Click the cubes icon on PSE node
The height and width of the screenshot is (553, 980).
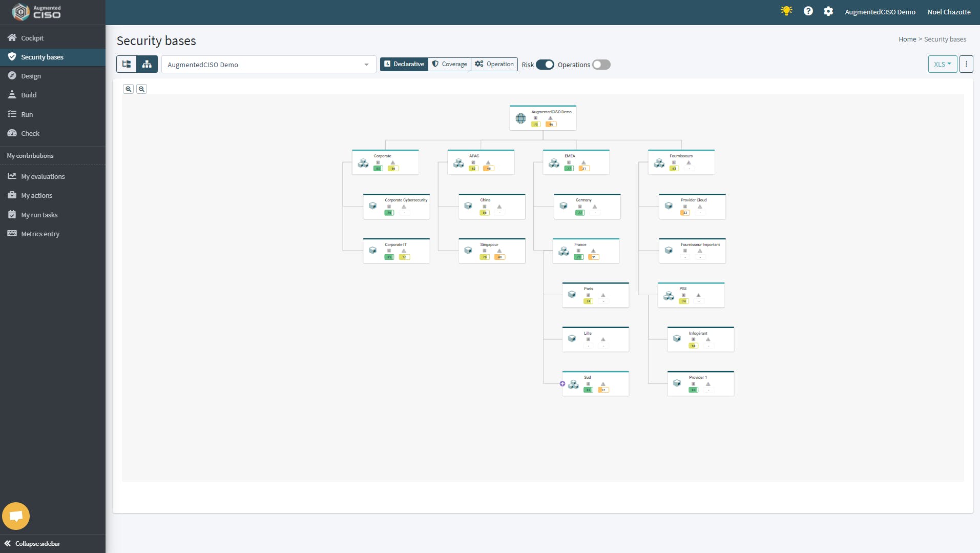(669, 296)
